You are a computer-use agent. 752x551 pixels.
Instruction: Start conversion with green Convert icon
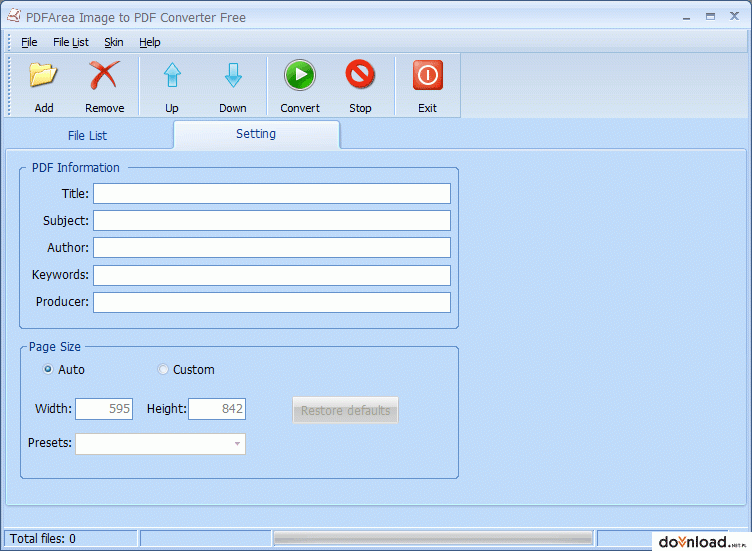coord(300,75)
